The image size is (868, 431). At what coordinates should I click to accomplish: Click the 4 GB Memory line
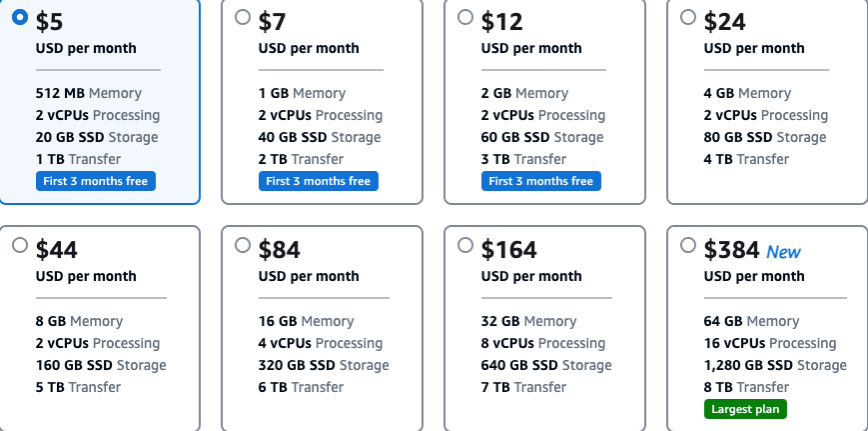[747, 93]
